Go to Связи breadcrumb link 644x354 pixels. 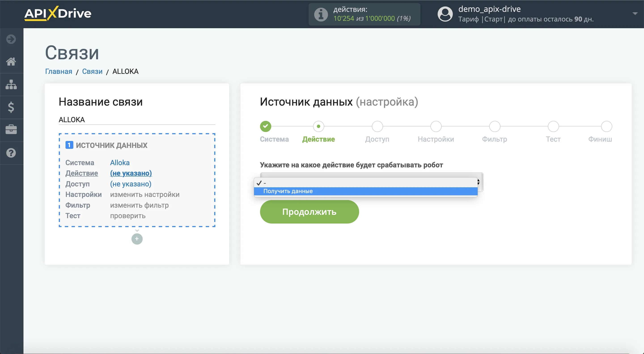click(92, 71)
